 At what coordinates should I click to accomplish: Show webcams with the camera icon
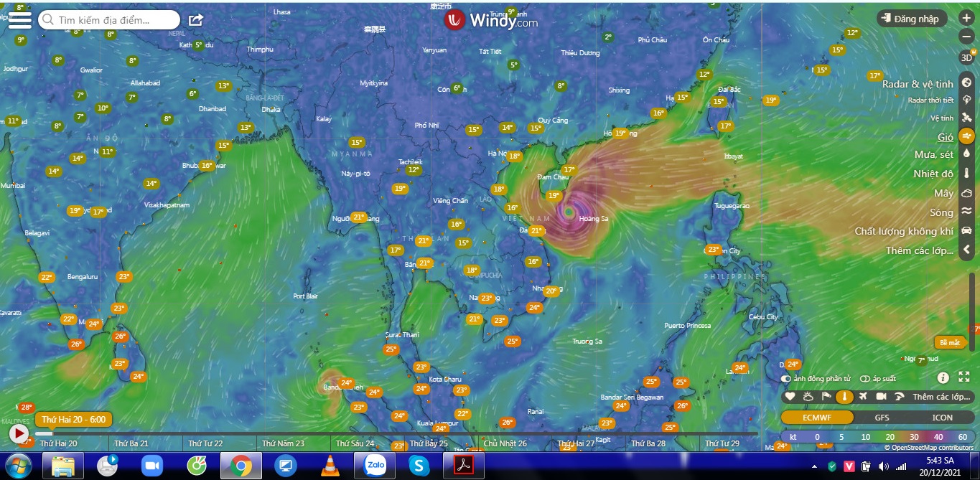coord(881,397)
